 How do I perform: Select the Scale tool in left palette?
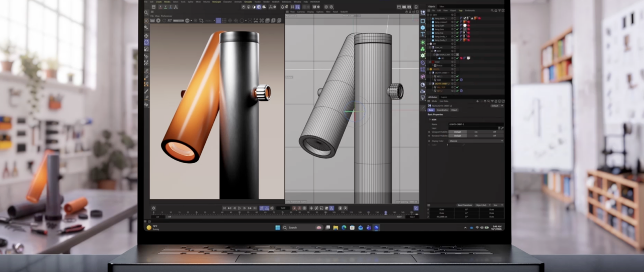(x=146, y=49)
